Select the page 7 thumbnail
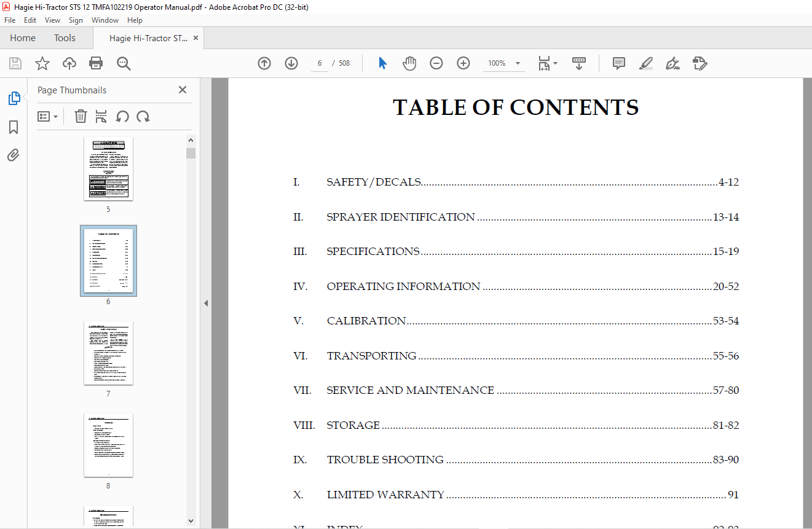Image resolution: width=812 pixels, height=529 pixels. point(108,353)
